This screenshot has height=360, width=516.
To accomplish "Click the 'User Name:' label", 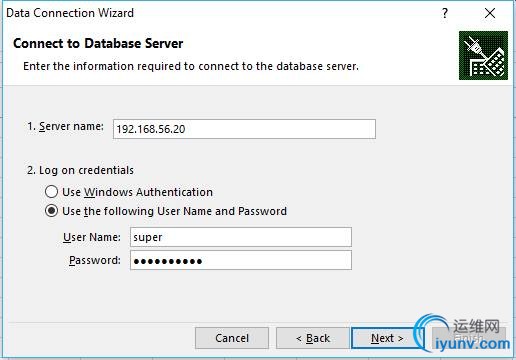I will pos(92,237).
